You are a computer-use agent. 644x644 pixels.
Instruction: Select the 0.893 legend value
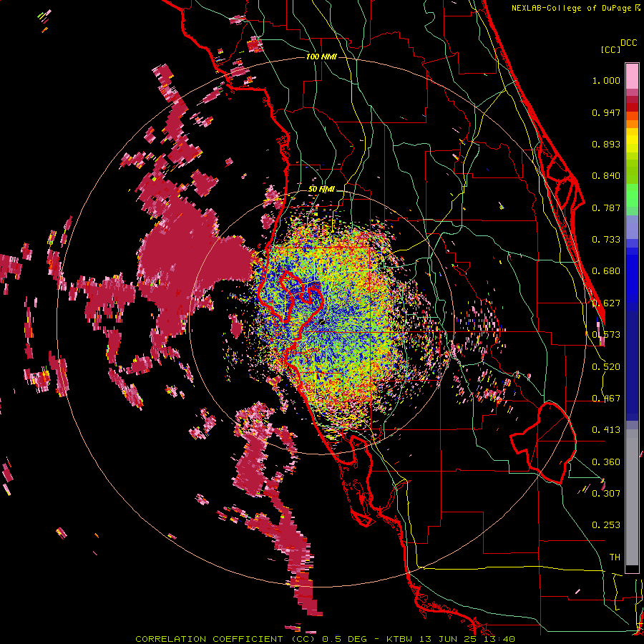[606, 144]
